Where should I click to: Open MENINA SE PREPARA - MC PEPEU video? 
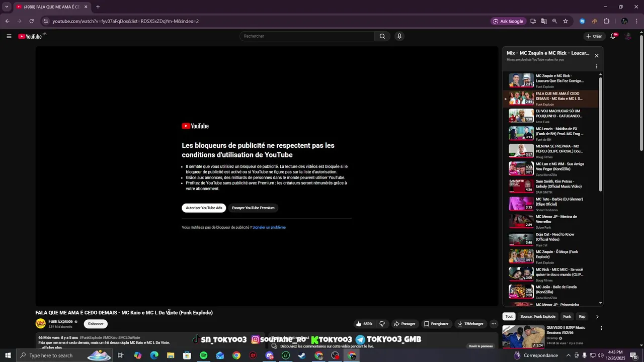tap(551, 151)
